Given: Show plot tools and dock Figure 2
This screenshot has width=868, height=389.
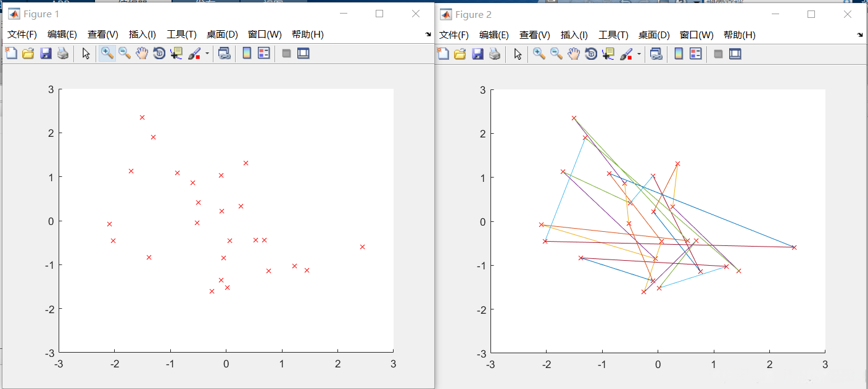Looking at the screenshot, I should 735,54.
